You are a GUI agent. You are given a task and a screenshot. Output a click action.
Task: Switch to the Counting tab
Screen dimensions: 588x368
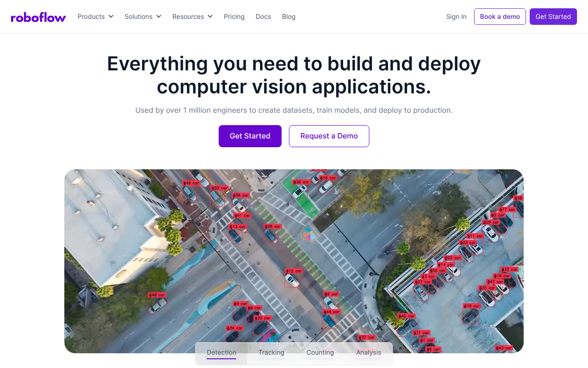[320, 352]
